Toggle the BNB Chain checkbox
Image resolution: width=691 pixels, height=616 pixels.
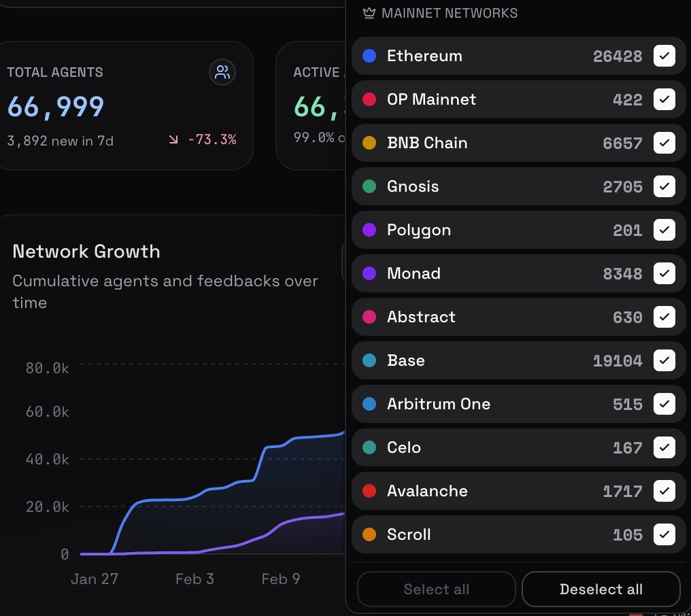(x=664, y=143)
